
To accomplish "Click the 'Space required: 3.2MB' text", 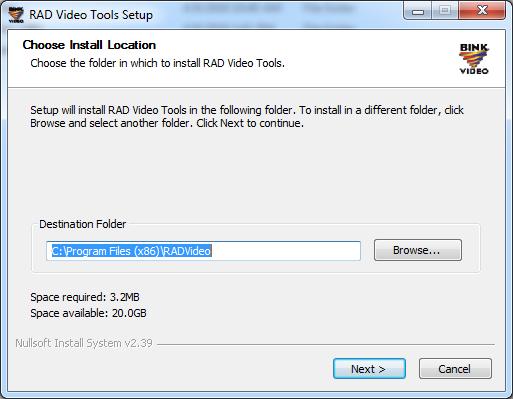I will click(85, 297).
